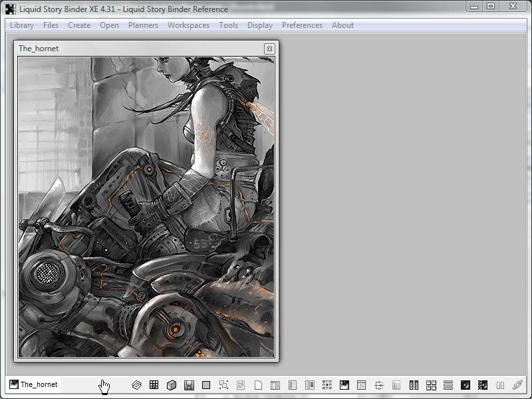Open the Planners menu
The height and width of the screenshot is (399, 532).
(143, 25)
